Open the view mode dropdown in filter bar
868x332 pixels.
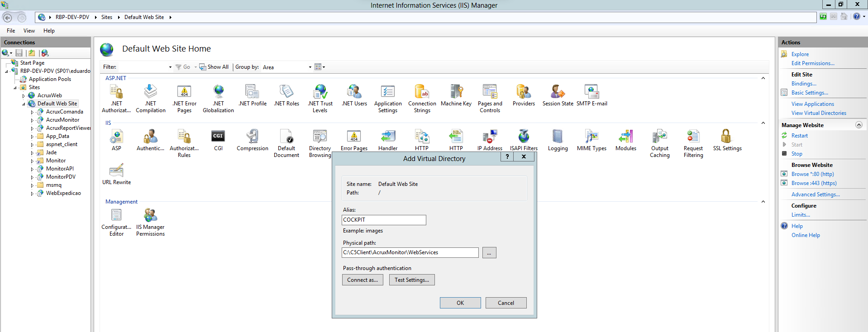tap(320, 67)
